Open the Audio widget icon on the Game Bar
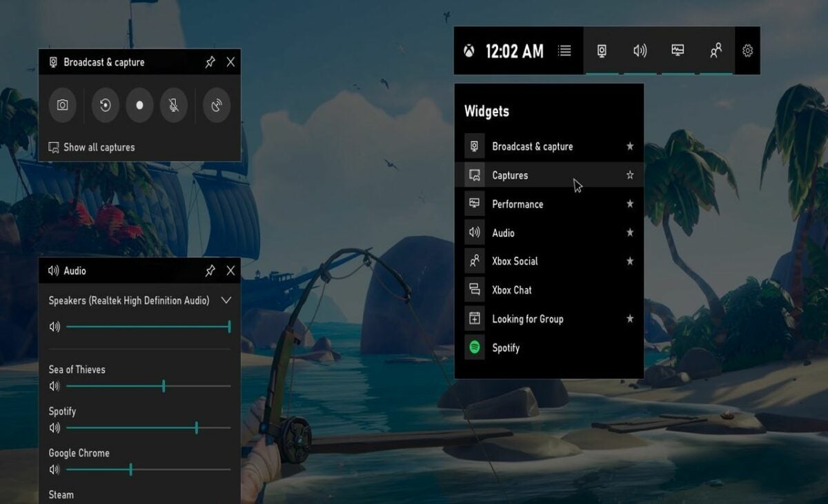Viewport: 828px width, 504px height. pyautogui.click(x=640, y=50)
